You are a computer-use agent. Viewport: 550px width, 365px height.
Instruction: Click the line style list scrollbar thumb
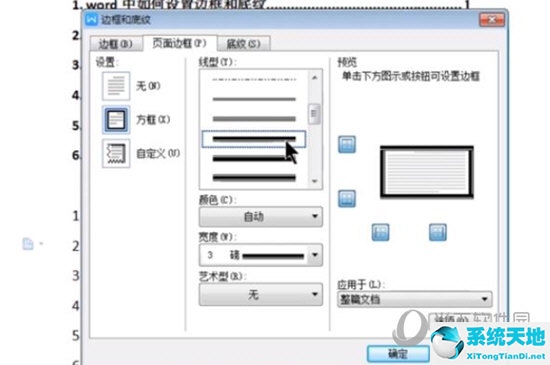(314, 114)
